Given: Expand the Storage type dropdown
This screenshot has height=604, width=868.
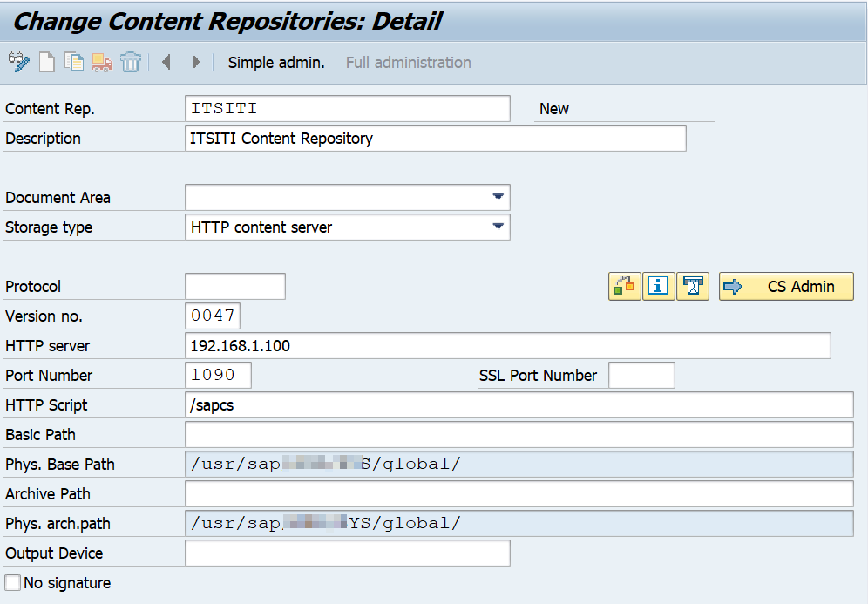Looking at the screenshot, I should [x=498, y=227].
